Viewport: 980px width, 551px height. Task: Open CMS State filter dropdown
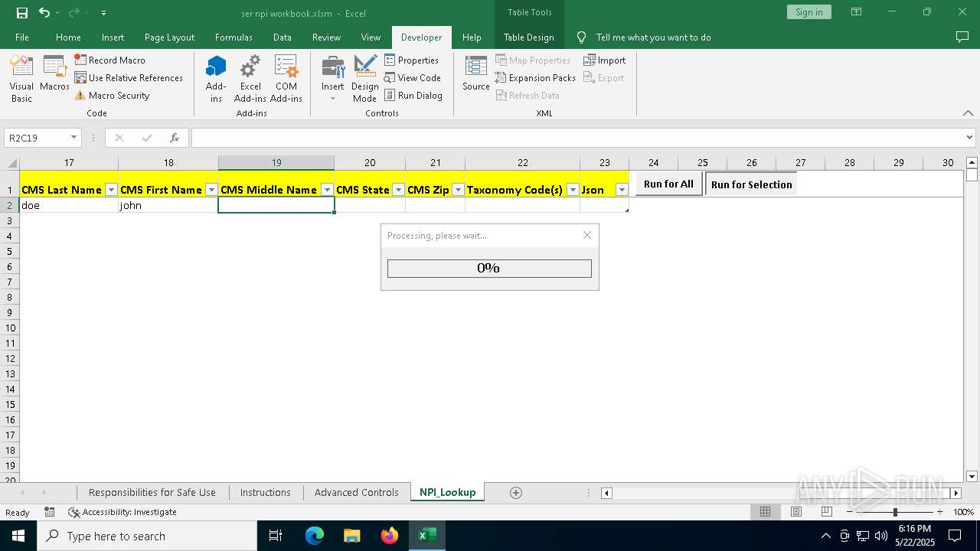tap(398, 190)
